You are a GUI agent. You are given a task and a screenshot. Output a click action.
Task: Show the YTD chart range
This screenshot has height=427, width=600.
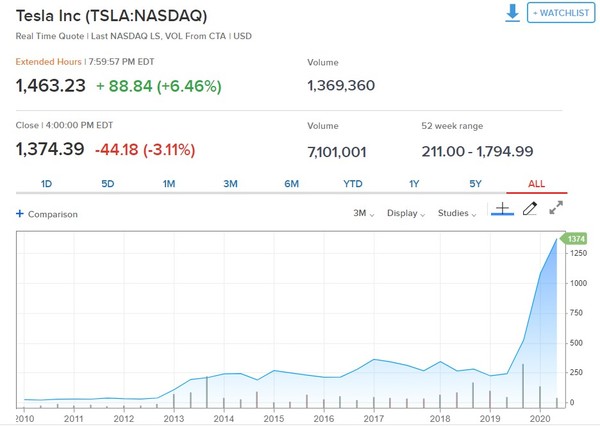point(352,184)
